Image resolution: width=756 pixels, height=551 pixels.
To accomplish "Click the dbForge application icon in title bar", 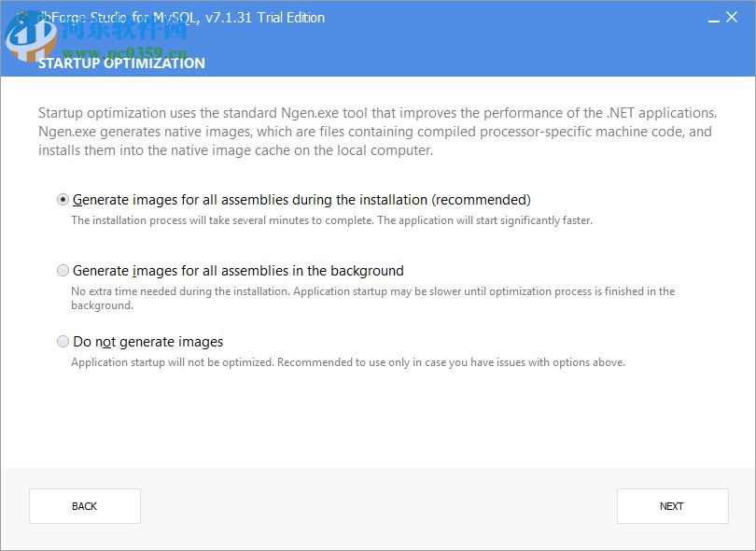I will pyautogui.click(x=24, y=17).
